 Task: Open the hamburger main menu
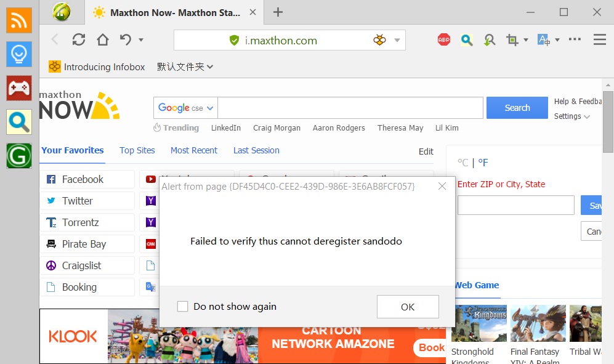[599, 39]
